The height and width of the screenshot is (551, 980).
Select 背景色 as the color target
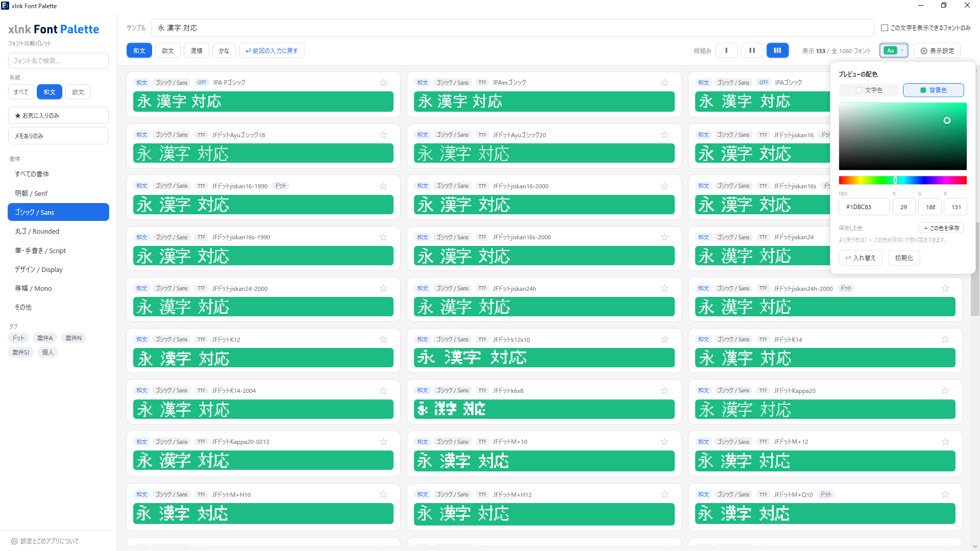pyautogui.click(x=933, y=90)
